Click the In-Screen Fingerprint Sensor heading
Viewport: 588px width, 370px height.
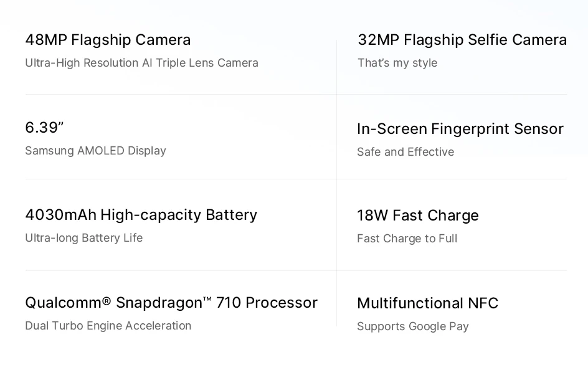460,129
